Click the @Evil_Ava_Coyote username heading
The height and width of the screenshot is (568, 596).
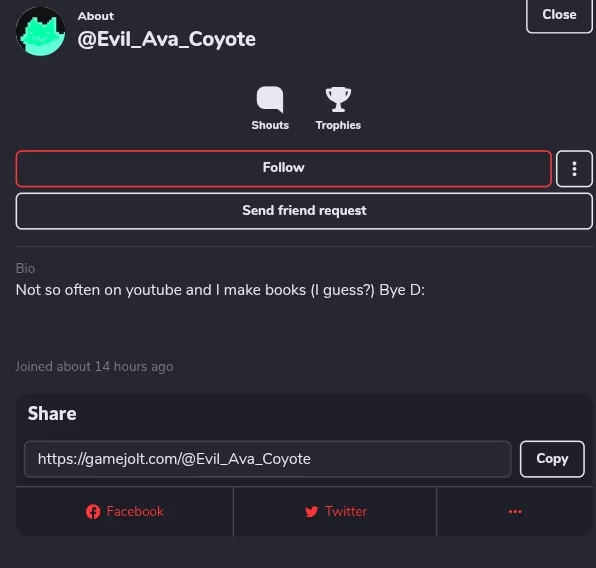[166, 40]
